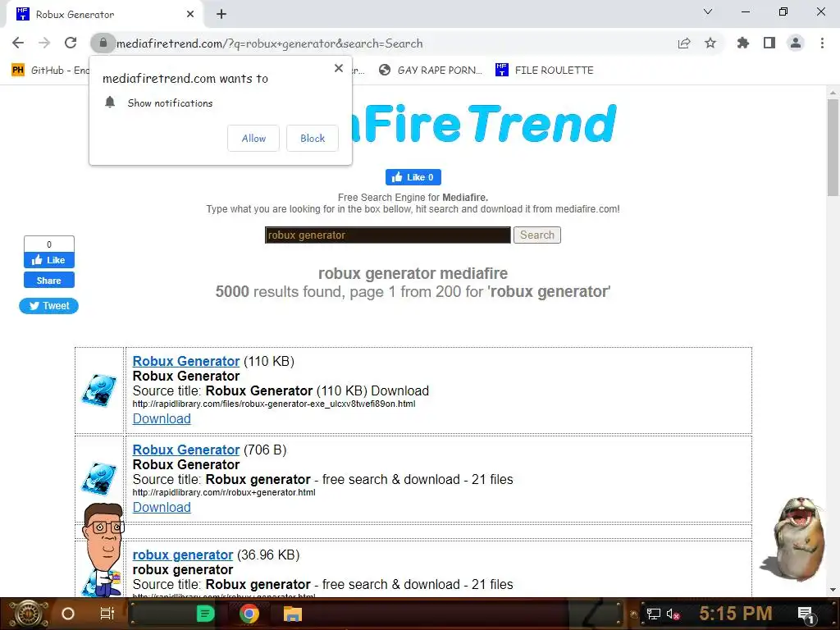Open the Extensions puzzle icon

pyautogui.click(x=743, y=43)
